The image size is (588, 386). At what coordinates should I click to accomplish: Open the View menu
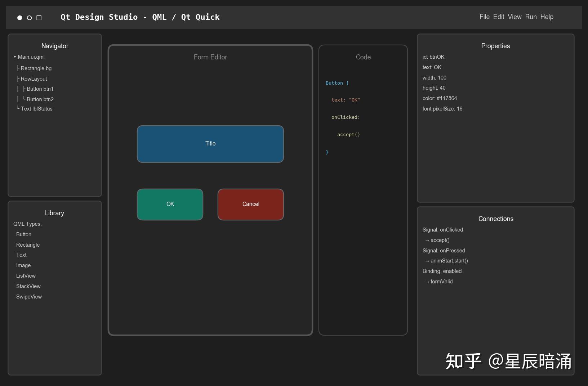pyautogui.click(x=514, y=17)
